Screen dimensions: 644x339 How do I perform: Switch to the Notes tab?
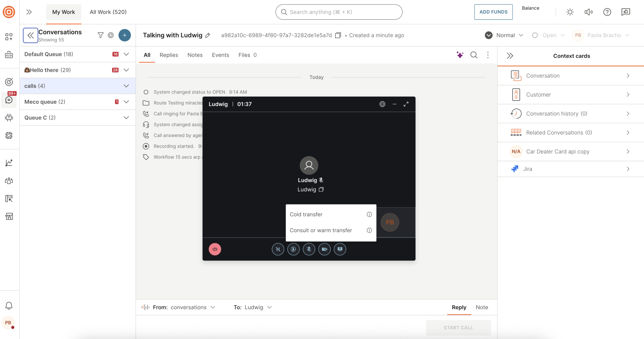tap(195, 55)
